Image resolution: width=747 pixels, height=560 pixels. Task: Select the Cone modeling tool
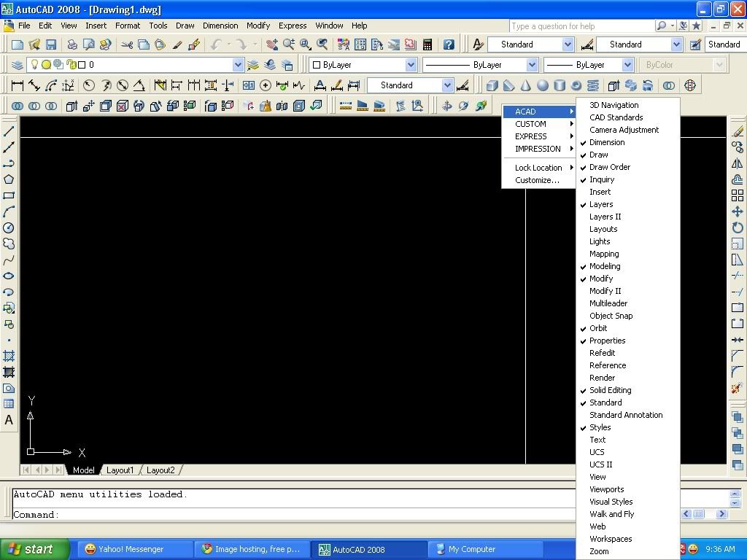point(525,85)
